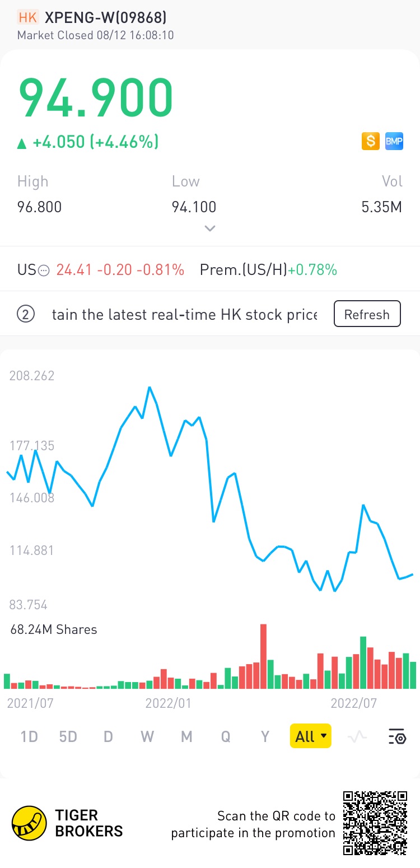Tap the circled number 2 notice icon

(26, 314)
